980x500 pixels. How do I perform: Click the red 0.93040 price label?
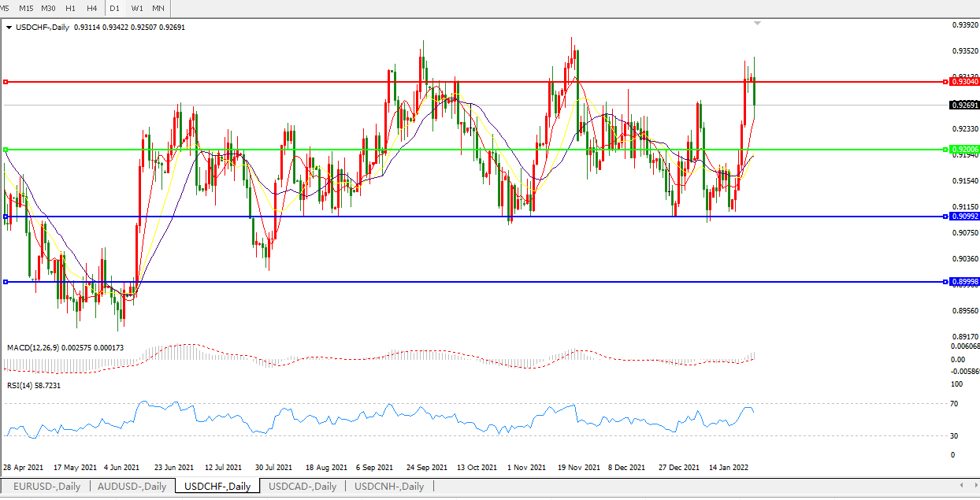pos(964,82)
